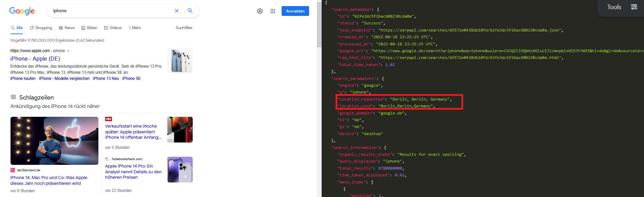Click the "device" value desktop

pos(372,134)
